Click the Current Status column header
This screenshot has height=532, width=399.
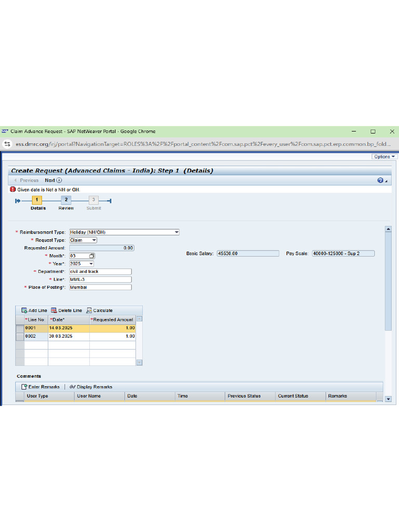(300, 396)
